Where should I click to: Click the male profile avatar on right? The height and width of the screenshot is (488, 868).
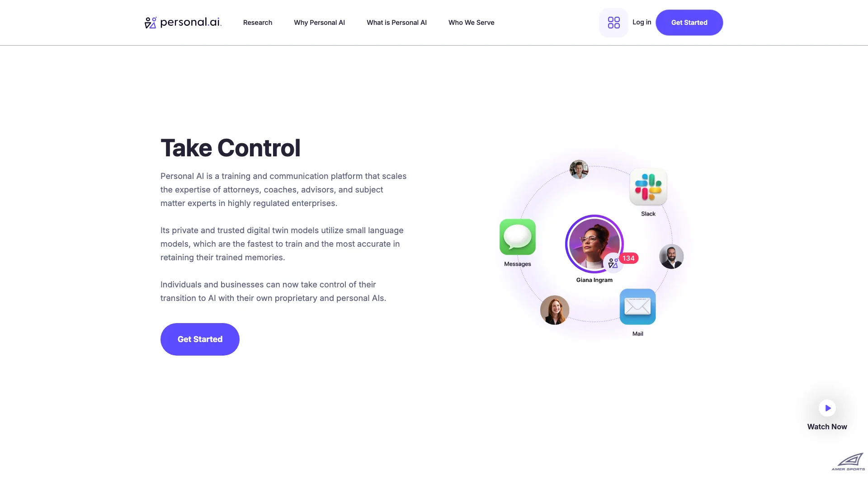click(x=671, y=256)
